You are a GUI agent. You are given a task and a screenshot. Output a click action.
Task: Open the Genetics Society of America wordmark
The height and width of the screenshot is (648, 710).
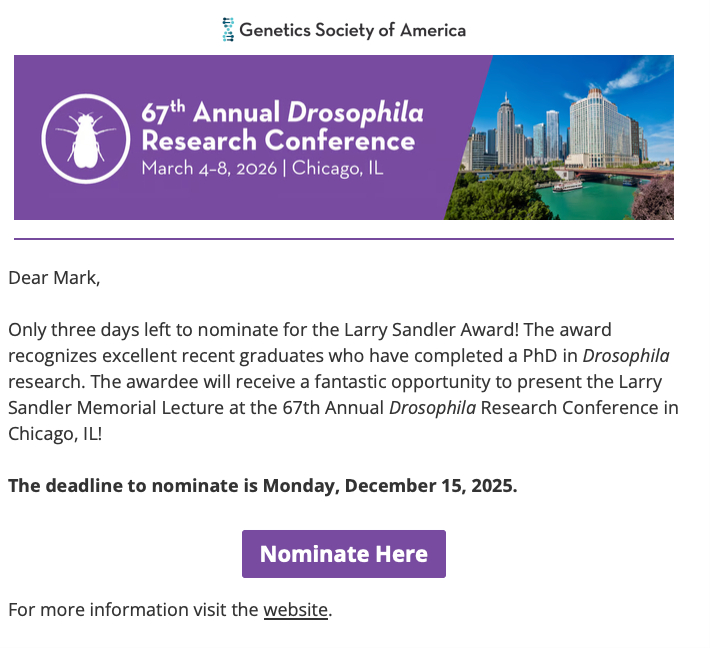coord(352,30)
